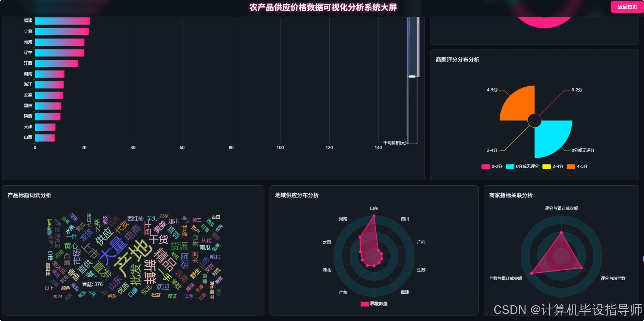
Task: Click the 评分与累计成交额 triangle vertex
Action: [562, 232]
